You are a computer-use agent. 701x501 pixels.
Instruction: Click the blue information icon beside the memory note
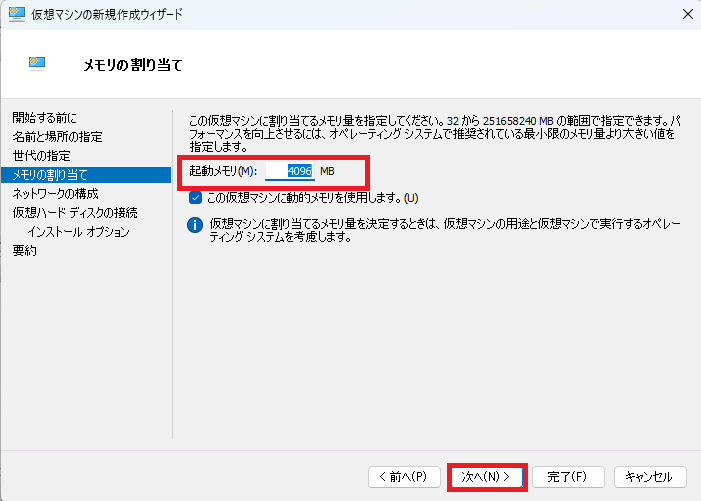tap(195, 225)
